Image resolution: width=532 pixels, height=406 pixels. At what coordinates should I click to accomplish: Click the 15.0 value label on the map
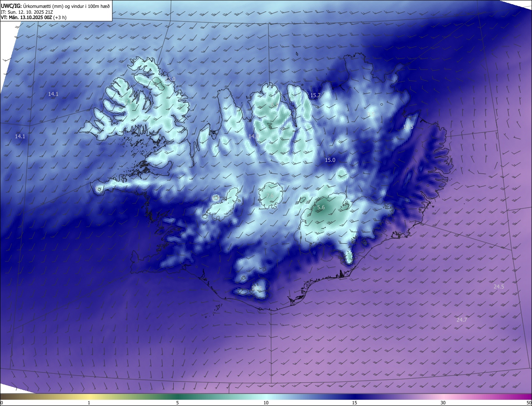click(330, 160)
